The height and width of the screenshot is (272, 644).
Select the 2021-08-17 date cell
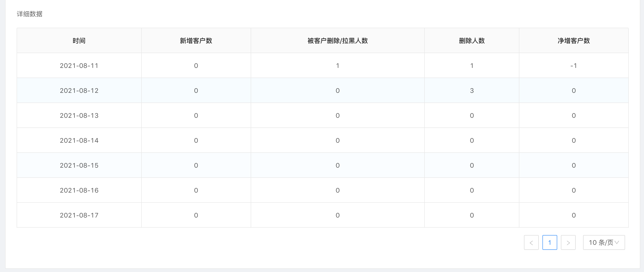pyautogui.click(x=79, y=215)
